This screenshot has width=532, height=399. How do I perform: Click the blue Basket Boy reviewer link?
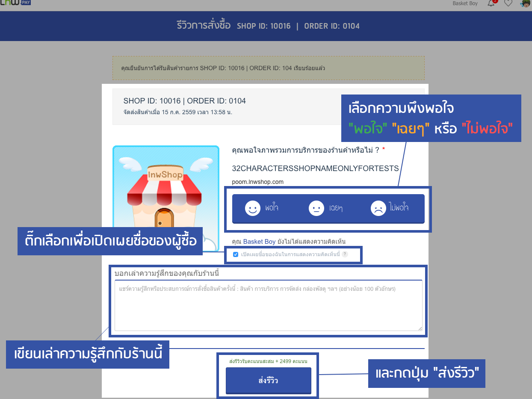[259, 242]
